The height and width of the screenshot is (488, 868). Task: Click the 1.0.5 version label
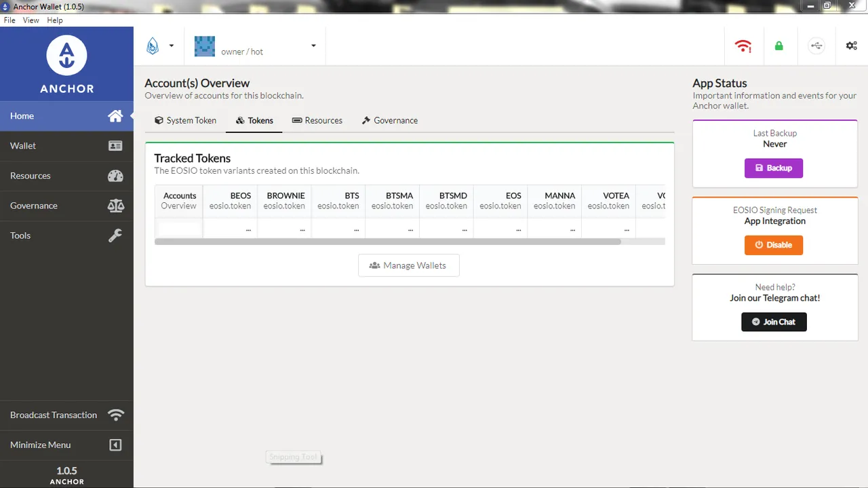(66, 470)
